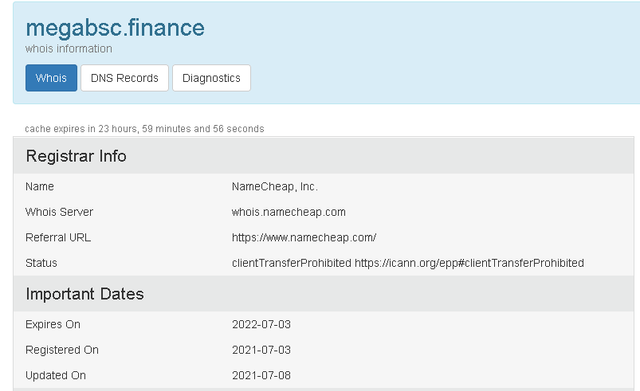Image resolution: width=640 pixels, height=391 pixels.
Task: Click the whois information subtitle
Action: click(69, 49)
